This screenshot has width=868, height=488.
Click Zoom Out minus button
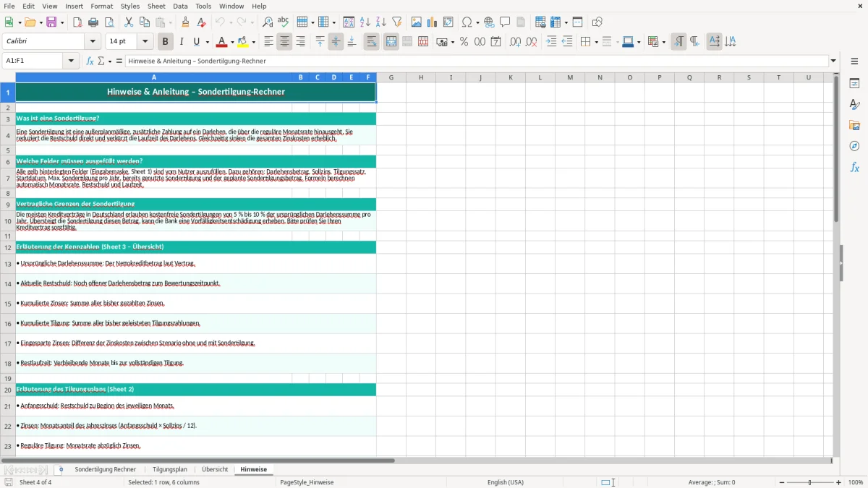pos(782,482)
